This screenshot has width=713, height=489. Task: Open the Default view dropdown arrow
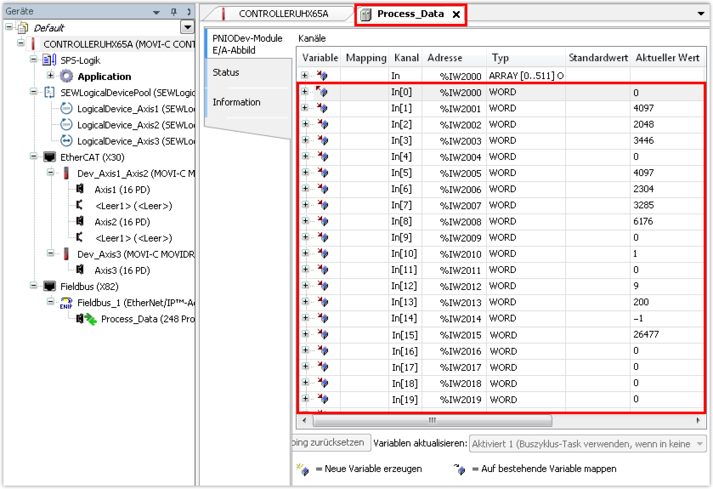187,27
